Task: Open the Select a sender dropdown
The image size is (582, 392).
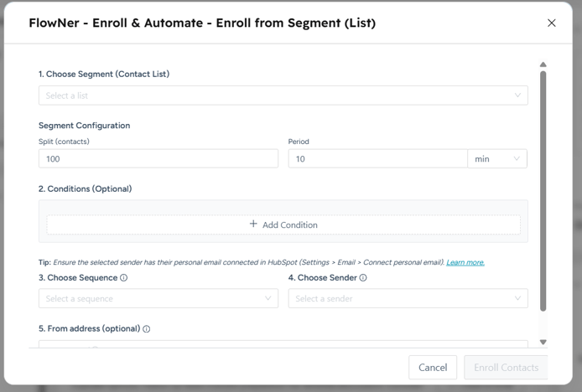Action: (408, 298)
